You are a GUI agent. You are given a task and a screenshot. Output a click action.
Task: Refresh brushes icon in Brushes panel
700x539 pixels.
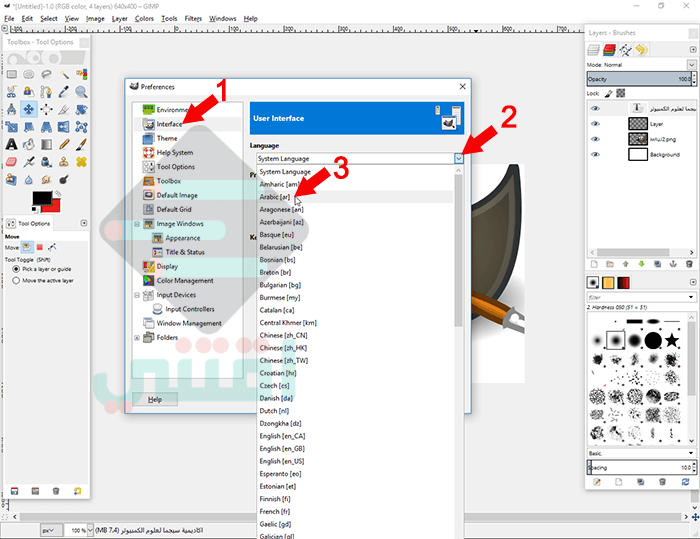coord(685,482)
